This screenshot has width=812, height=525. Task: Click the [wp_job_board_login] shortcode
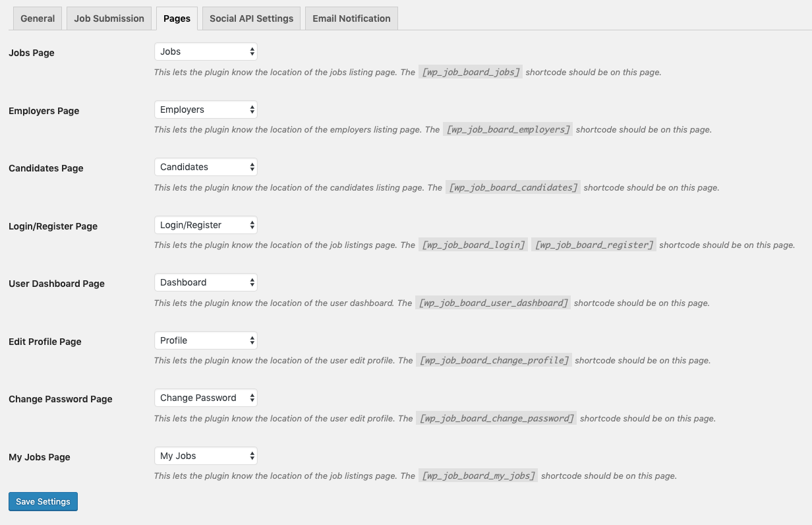[473, 245]
